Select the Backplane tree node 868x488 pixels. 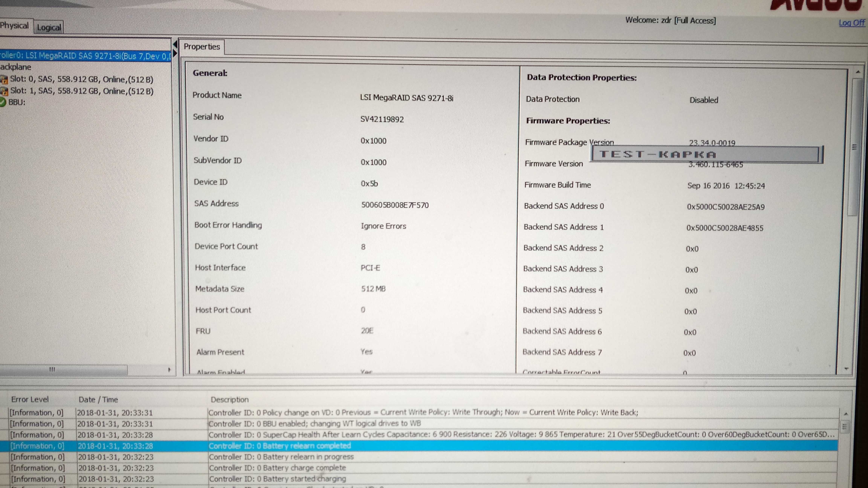[15, 67]
